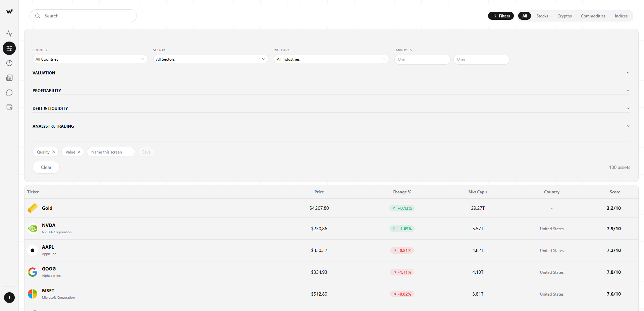Click the Gold bar icon
This screenshot has height=311, width=644.
pos(33,208)
